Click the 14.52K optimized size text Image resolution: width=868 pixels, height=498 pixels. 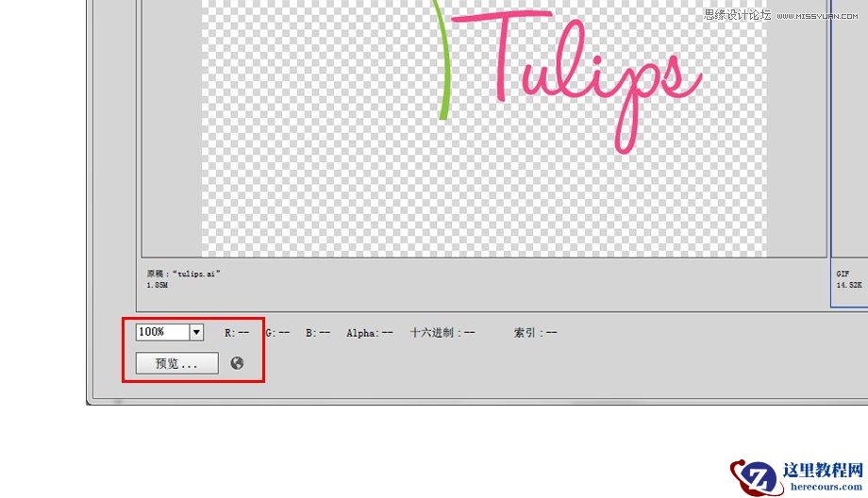848,285
